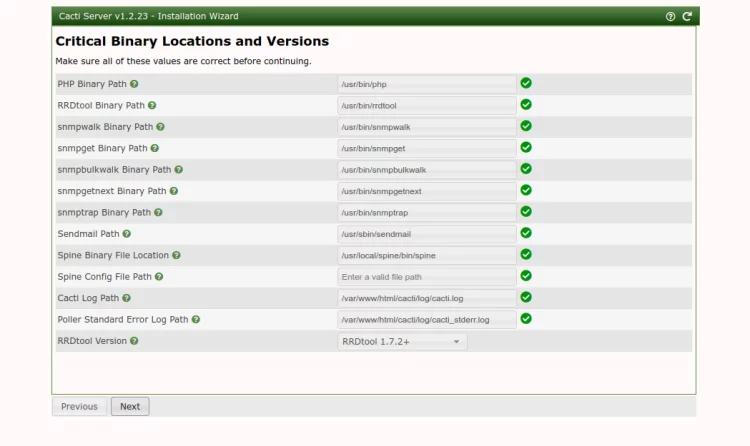Show help for snmpgetnext Binary Path
Viewport: 750px width, 446px height.
tap(174, 191)
